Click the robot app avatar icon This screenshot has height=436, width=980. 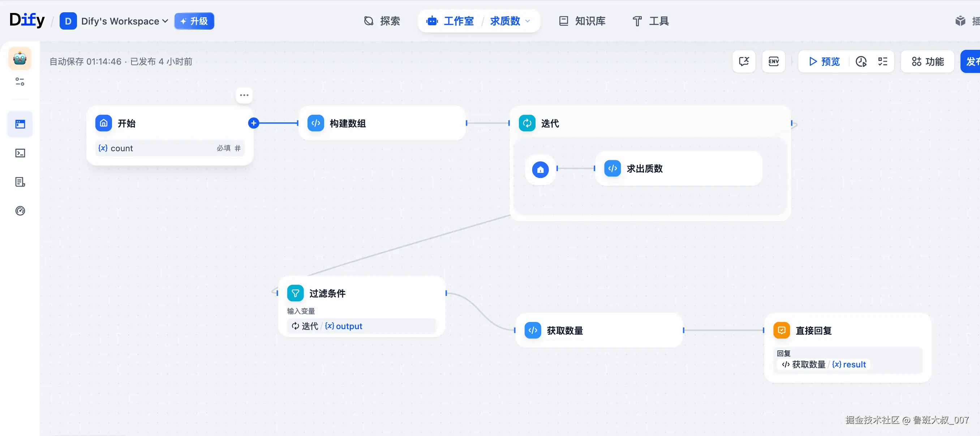click(x=20, y=58)
